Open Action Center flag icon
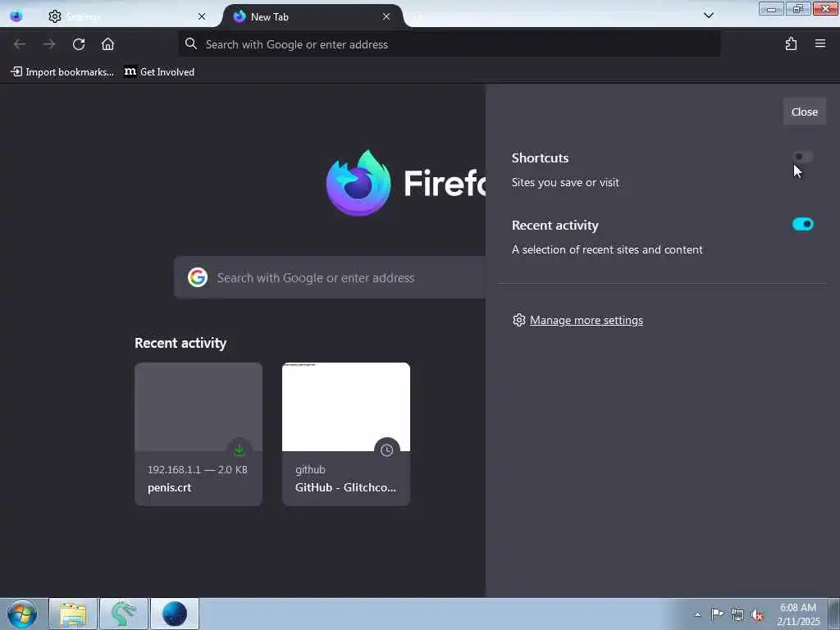Viewport: 840px width, 630px height. (x=717, y=614)
